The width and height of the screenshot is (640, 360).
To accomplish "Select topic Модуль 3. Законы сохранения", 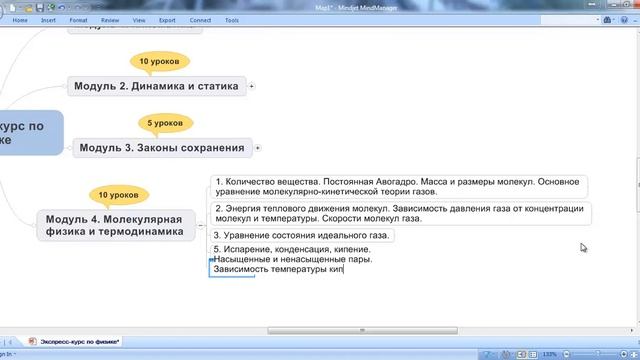I will (x=162, y=148).
